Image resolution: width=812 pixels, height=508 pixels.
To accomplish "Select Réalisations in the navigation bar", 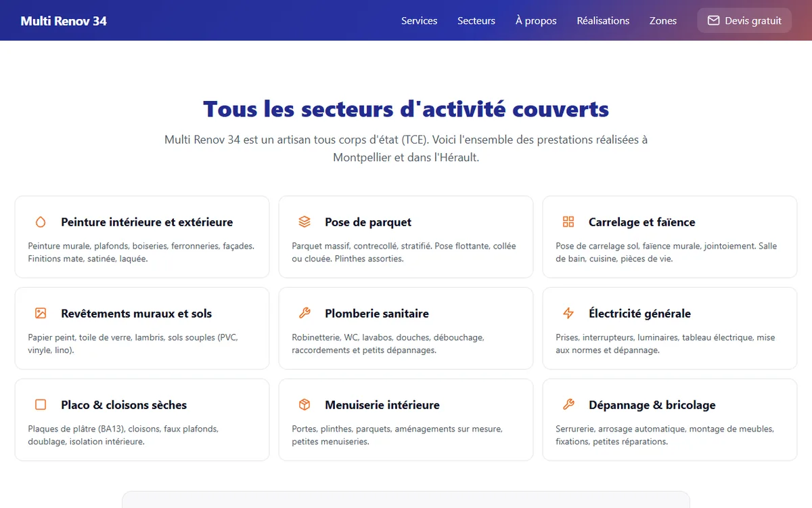I will pos(603,20).
